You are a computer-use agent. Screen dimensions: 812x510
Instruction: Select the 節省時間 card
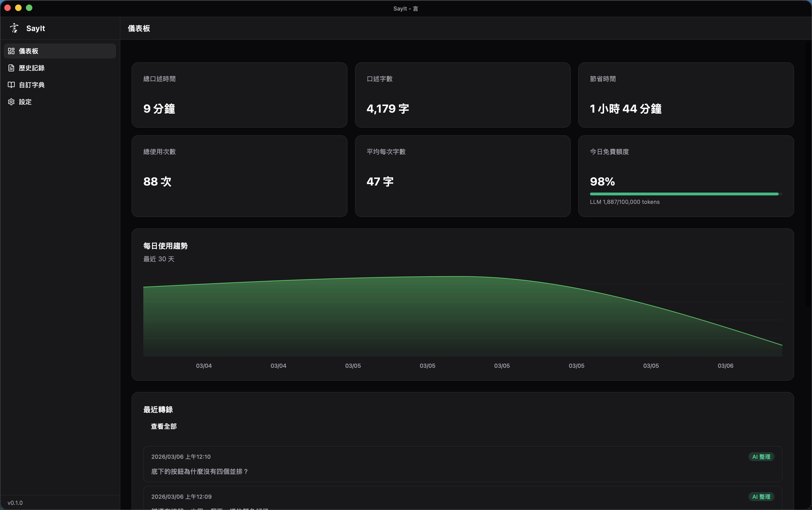pyautogui.click(x=686, y=95)
